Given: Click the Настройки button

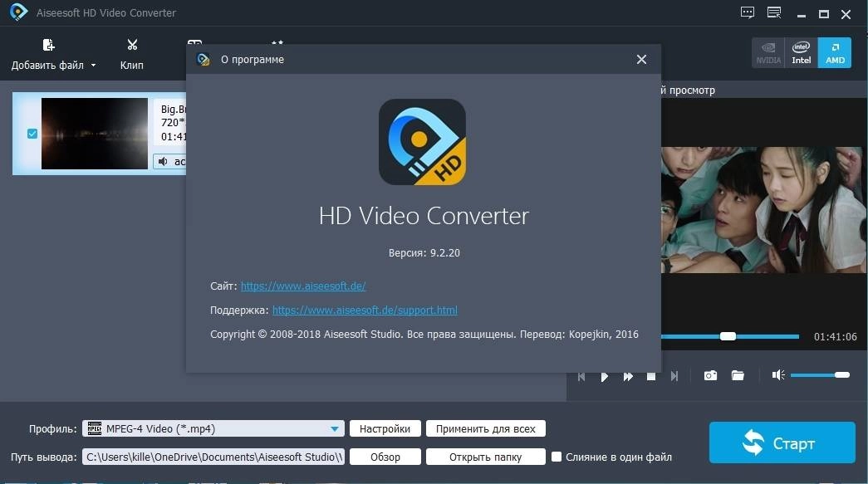Looking at the screenshot, I should pyautogui.click(x=385, y=428).
